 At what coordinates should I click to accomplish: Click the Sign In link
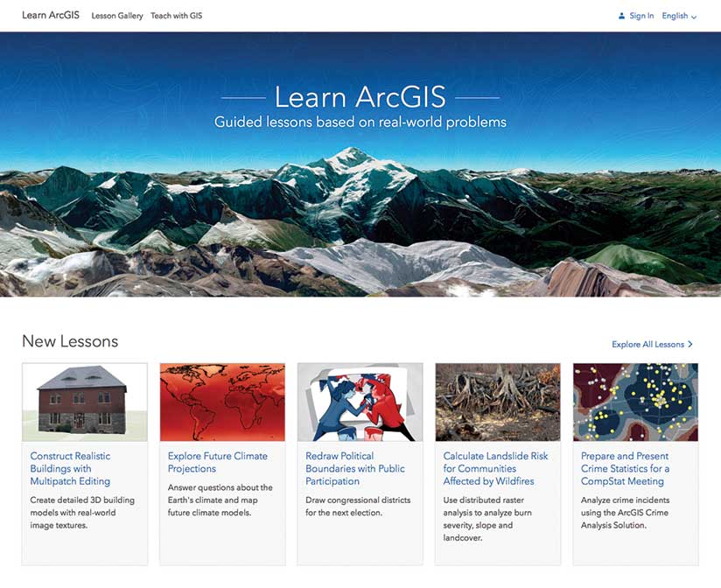click(x=641, y=16)
